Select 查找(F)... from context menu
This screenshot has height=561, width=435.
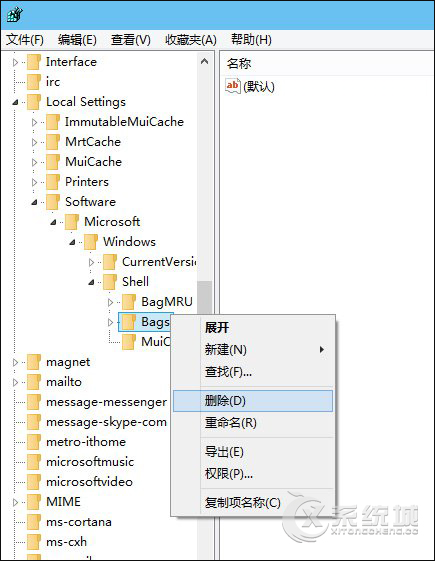253,372
